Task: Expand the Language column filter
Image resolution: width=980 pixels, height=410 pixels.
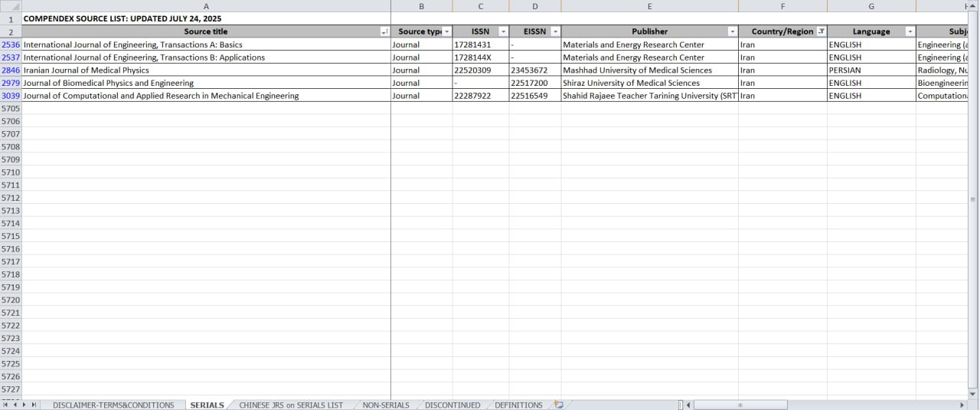Action: (909, 31)
